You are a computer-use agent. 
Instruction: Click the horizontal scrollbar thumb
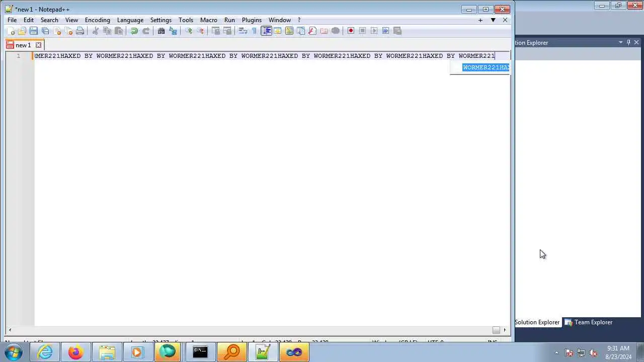click(x=496, y=330)
